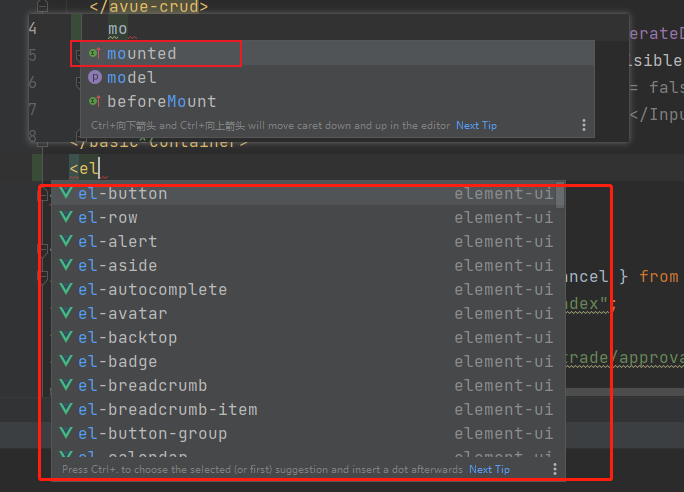Click the lifecycle hook icon beside beforeMount
Image resolution: width=684 pixels, height=492 pixels.
tap(95, 101)
